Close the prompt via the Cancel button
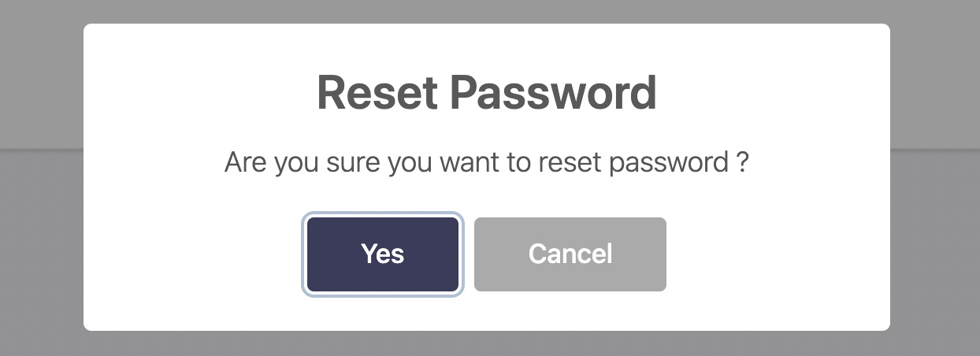Viewport: 980px width, 356px height. coord(570,254)
